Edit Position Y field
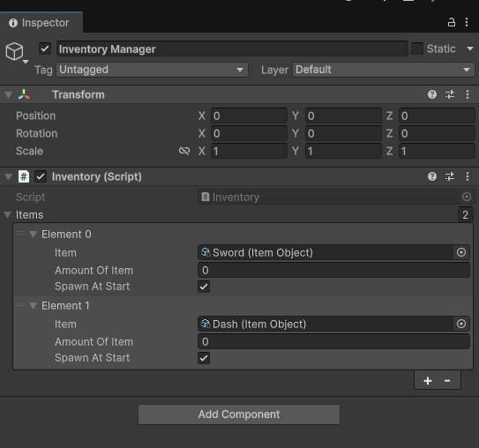The height and width of the screenshot is (448, 479). [x=343, y=116]
